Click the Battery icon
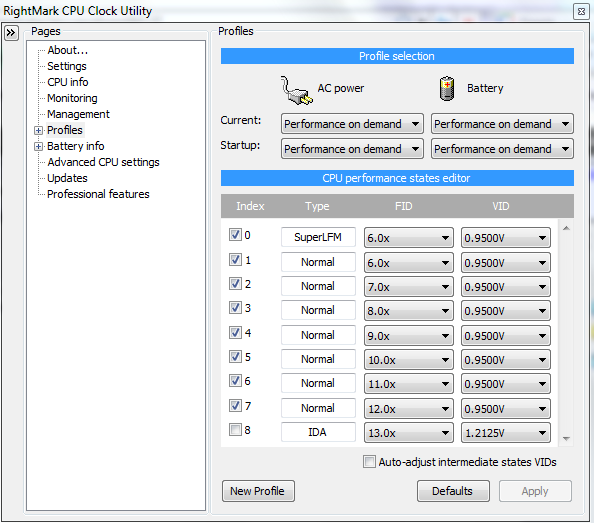This screenshot has height=523, width=594. pyautogui.click(x=447, y=89)
